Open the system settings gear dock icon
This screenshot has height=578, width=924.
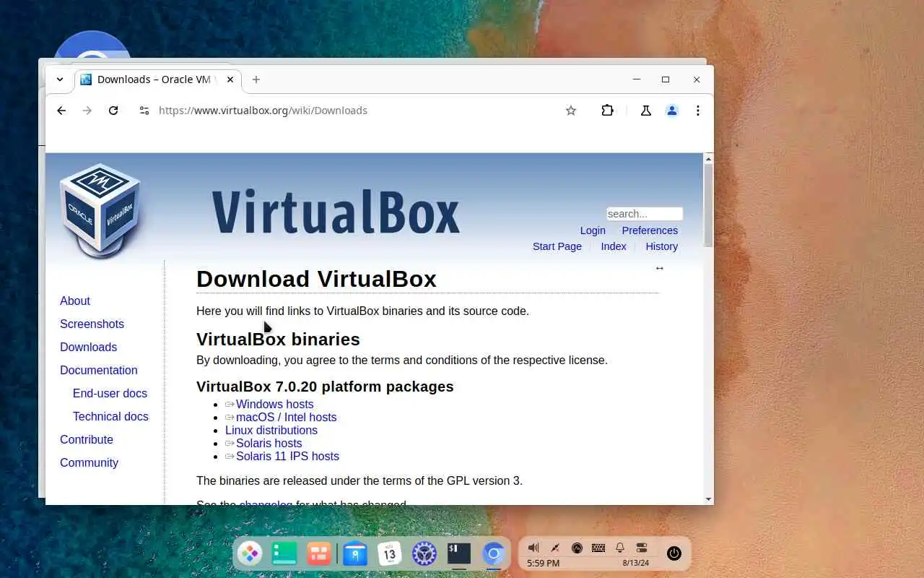click(424, 553)
